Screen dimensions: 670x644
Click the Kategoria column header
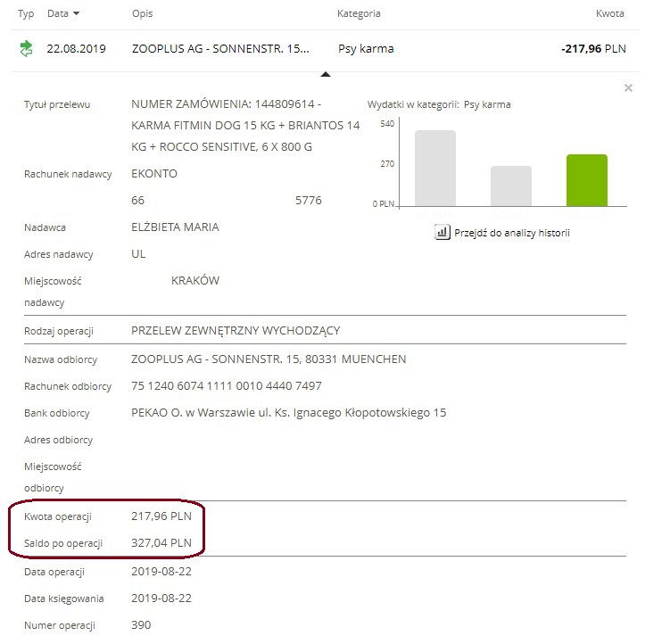(359, 13)
